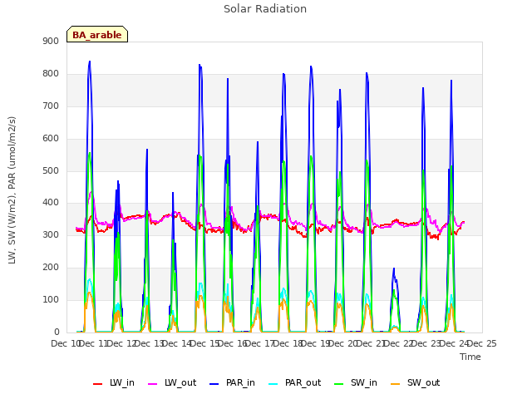532x399 pixels.
Task: Click the blue PAR_in legend color marker
Action: click(214, 384)
